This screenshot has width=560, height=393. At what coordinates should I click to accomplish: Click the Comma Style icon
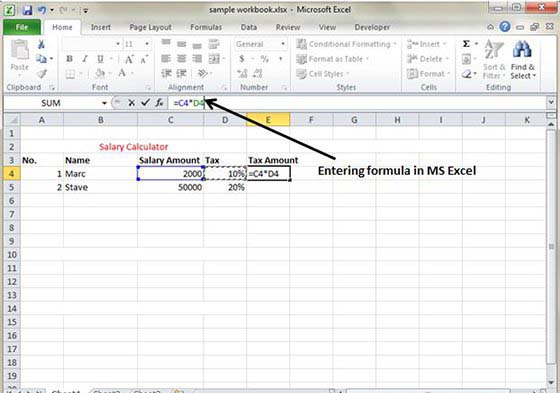[x=280, y=59]
